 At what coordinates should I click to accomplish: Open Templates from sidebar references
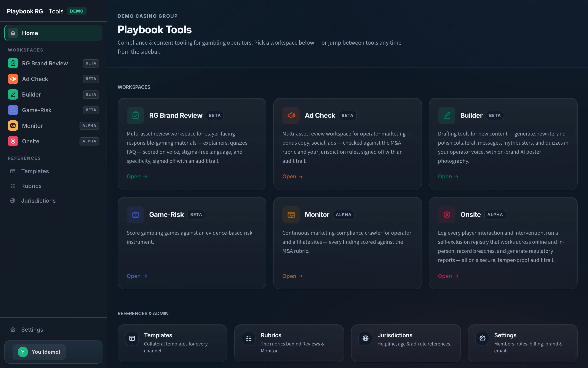click(x=53, y=171)
